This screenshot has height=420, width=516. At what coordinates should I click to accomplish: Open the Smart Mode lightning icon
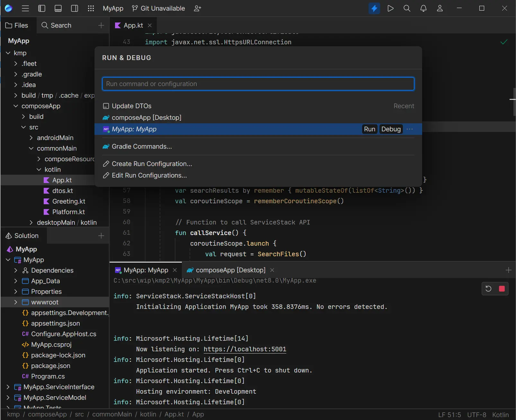point(374,8)
